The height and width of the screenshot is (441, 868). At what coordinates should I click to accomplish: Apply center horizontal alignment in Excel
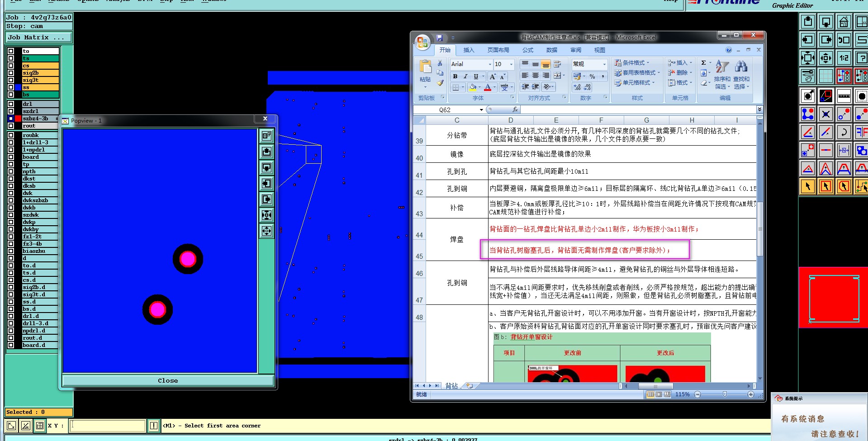click(535, 76)
